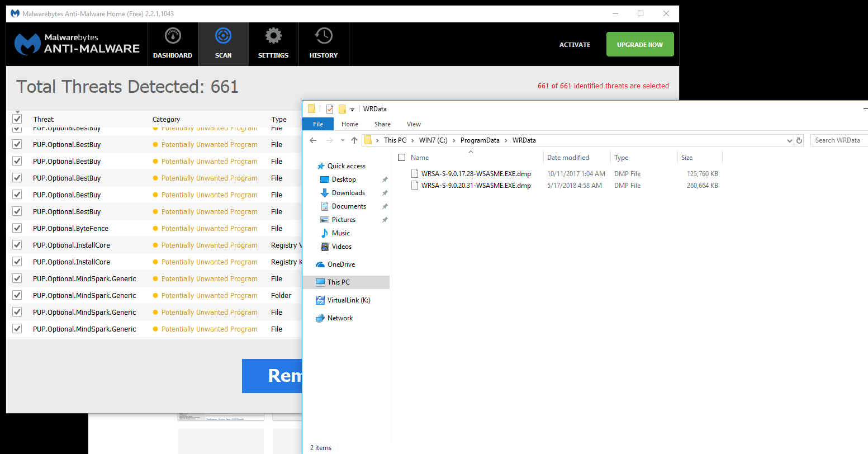Expand the chevron before This PC breadcrumb
This screenshot has width=868, height=454.
click(378, 140)
